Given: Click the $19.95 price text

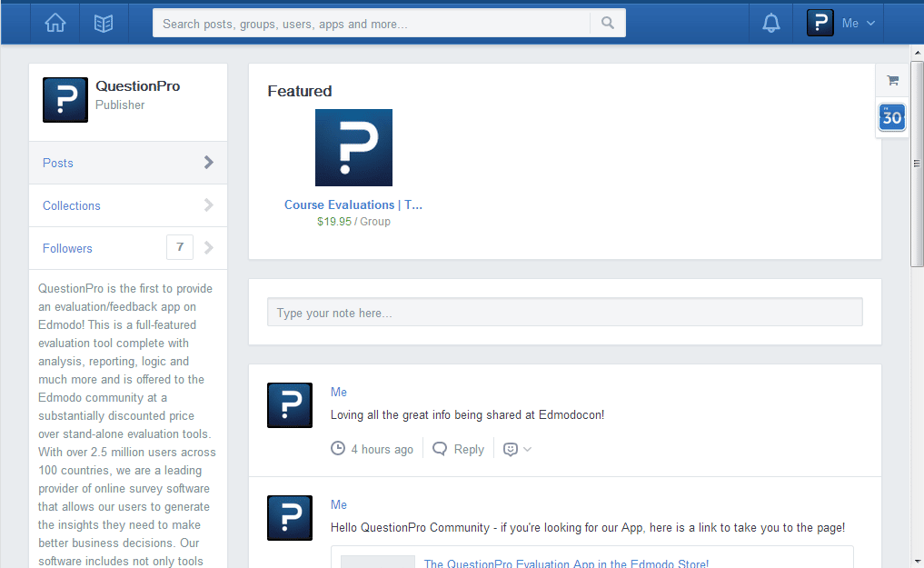Looking at the screenshot, I should 334,222.
